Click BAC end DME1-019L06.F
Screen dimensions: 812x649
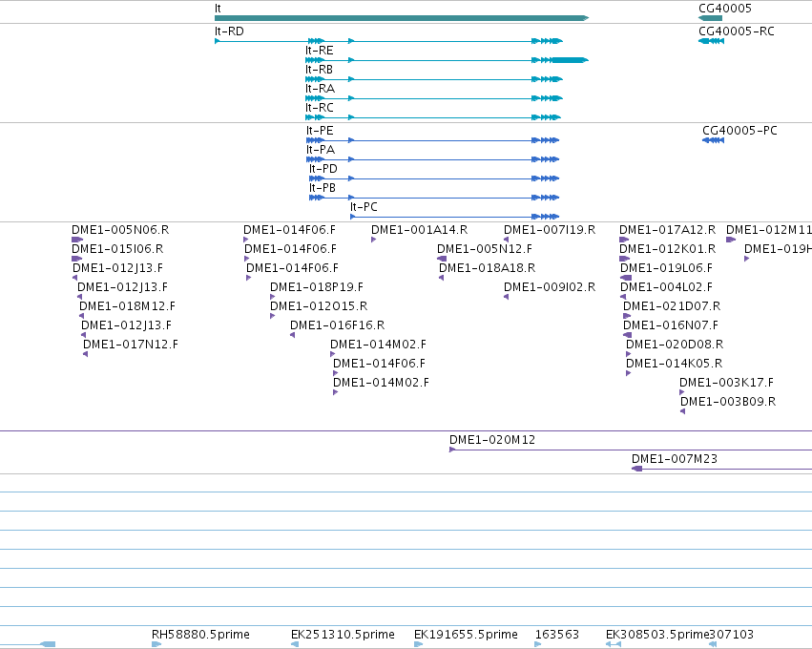pos(666,268)
